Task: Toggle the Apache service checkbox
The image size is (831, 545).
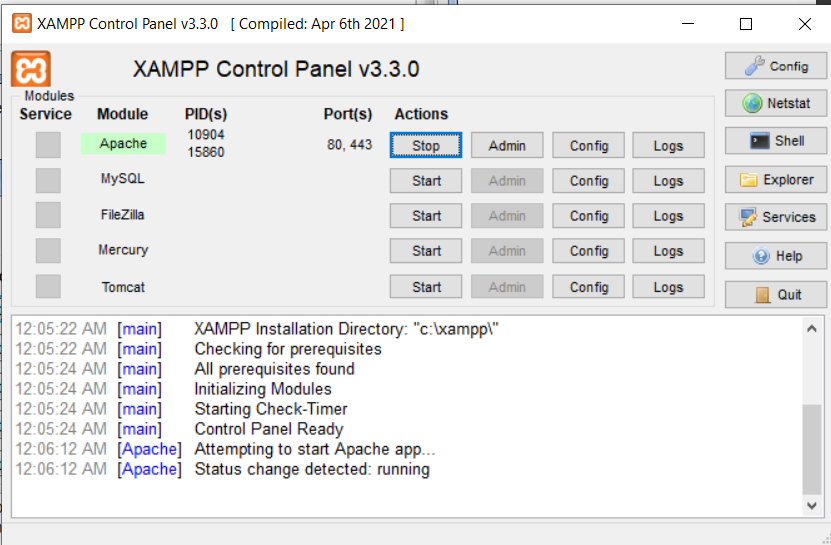Action: coord(48,145)
